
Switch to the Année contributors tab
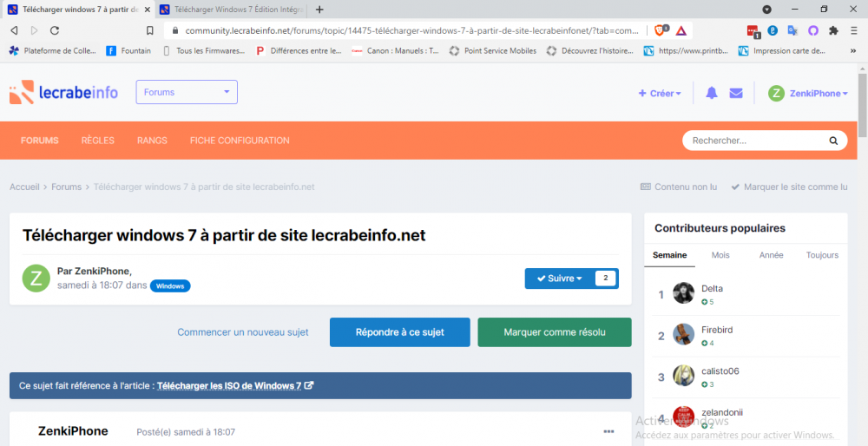click(x=771, y=255)
